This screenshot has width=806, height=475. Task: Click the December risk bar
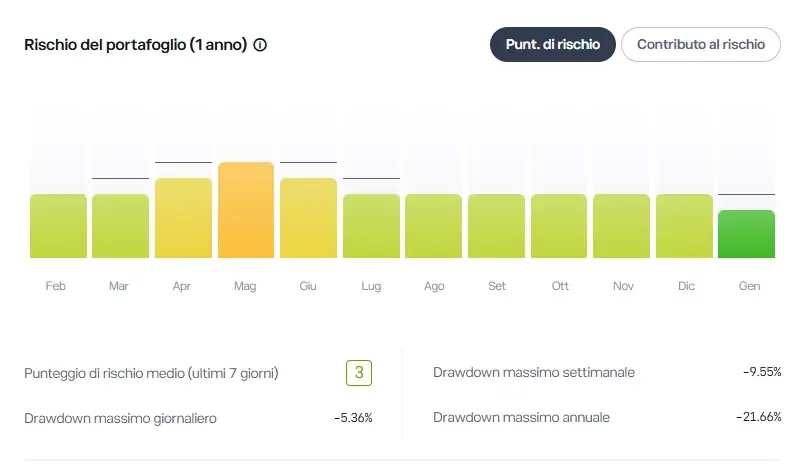[x=684, y=226]
